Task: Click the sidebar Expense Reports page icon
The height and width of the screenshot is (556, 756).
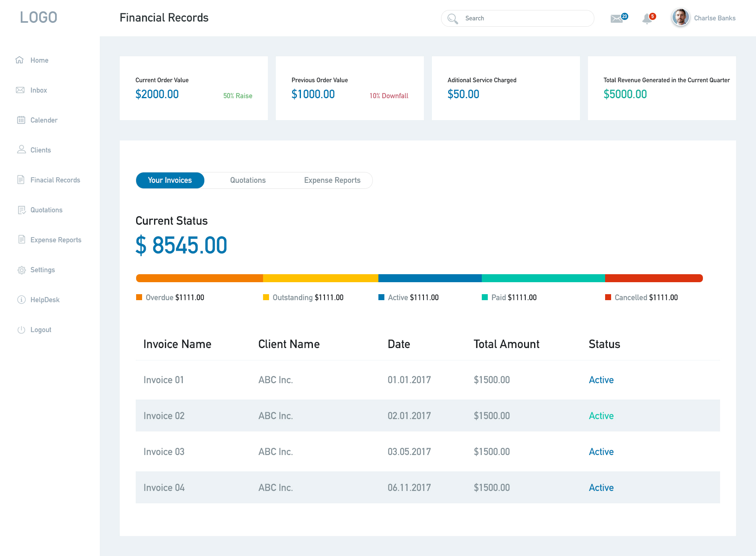Action: [22, 239]
